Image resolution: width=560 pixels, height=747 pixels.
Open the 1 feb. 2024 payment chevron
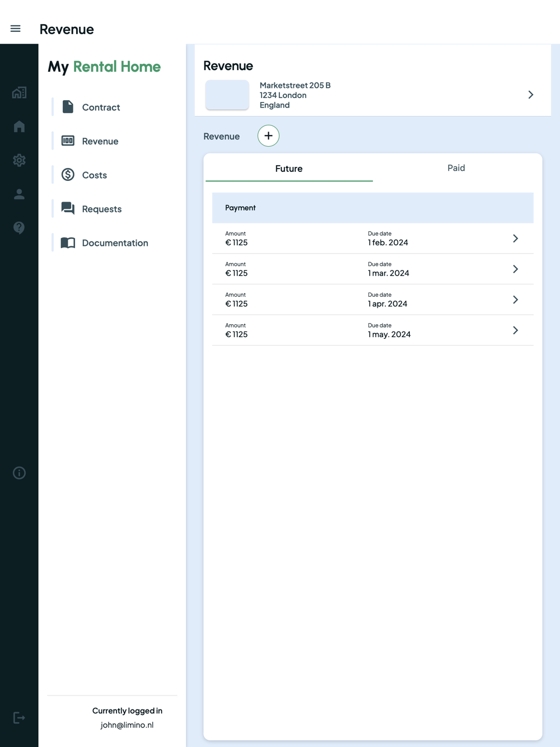(515, 239)
